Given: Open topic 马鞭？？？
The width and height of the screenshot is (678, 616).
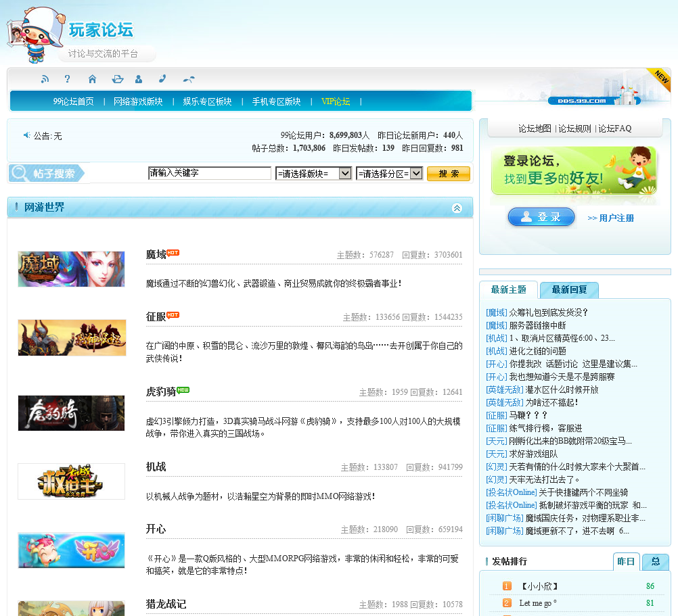Looking at the screenshot, I should pyautogui.click(x=528, y=416).
